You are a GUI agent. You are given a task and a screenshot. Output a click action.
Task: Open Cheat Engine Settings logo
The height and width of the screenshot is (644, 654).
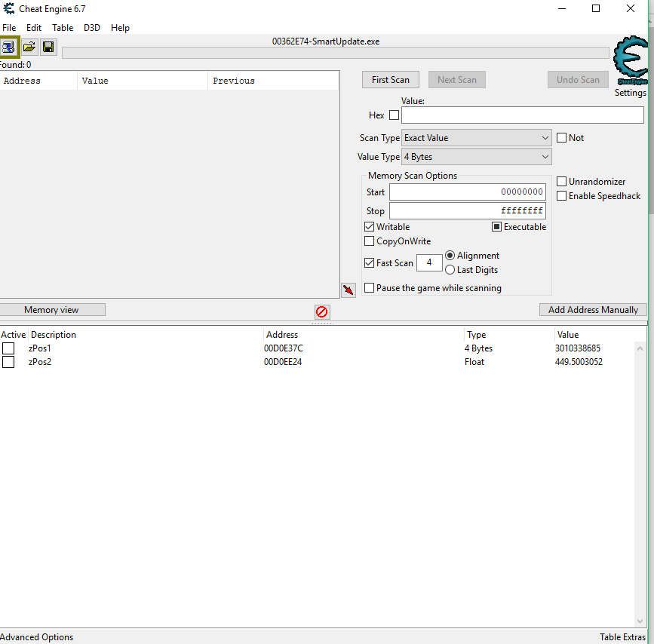[x=631, y=63]
